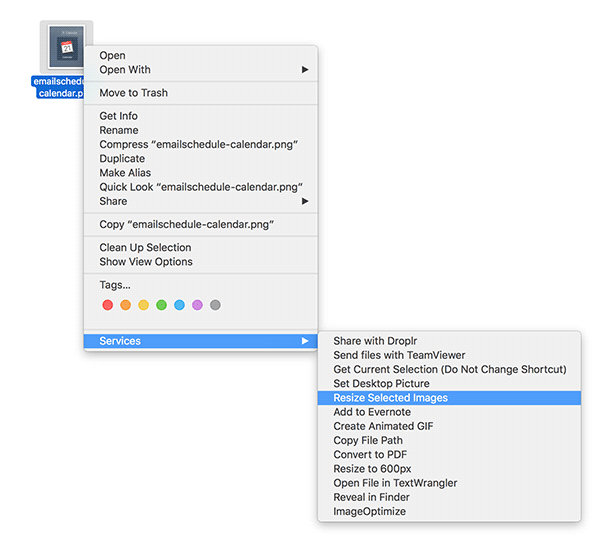This screenshot has height=546, width=600.
Task: Select Copy File Path service
Action: (x=449, y=440)
